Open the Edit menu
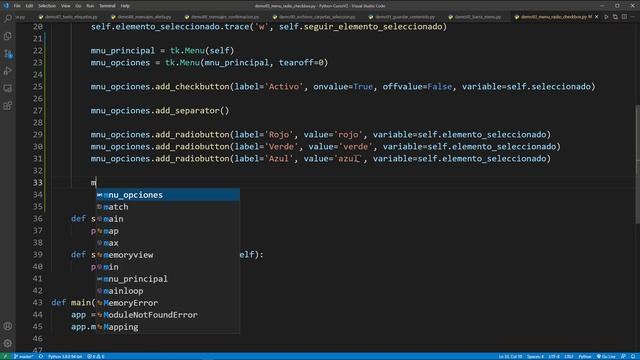The image size is (640, 360). click(29, 6)
